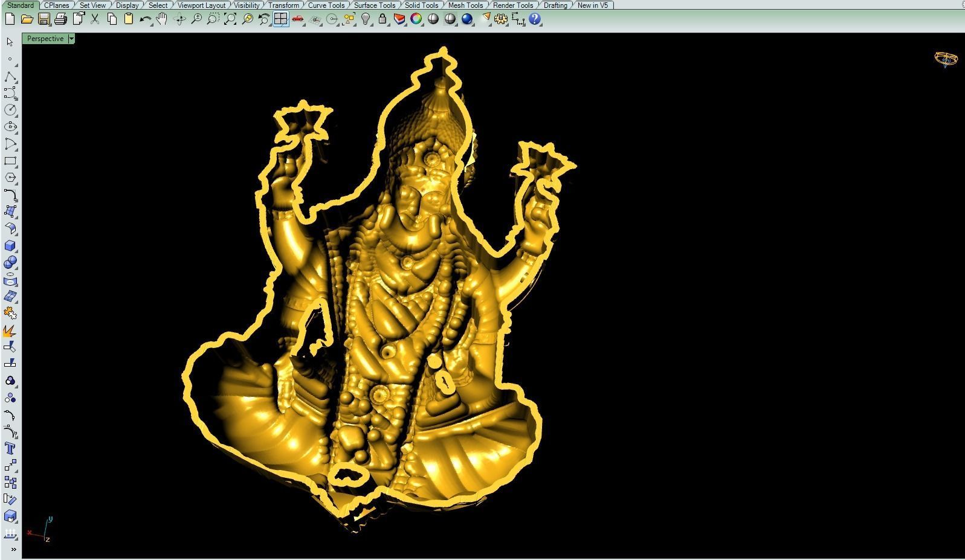Switch to Shaded viewport sphere icon
The image size is (965, 560).
(433, 19)
